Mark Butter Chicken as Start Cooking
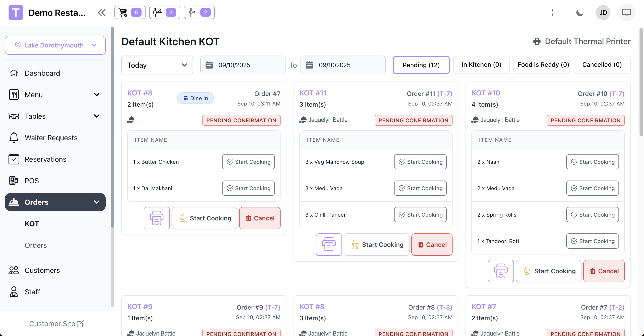The height and width of the screenshot is (336, 644). (248, 162)
